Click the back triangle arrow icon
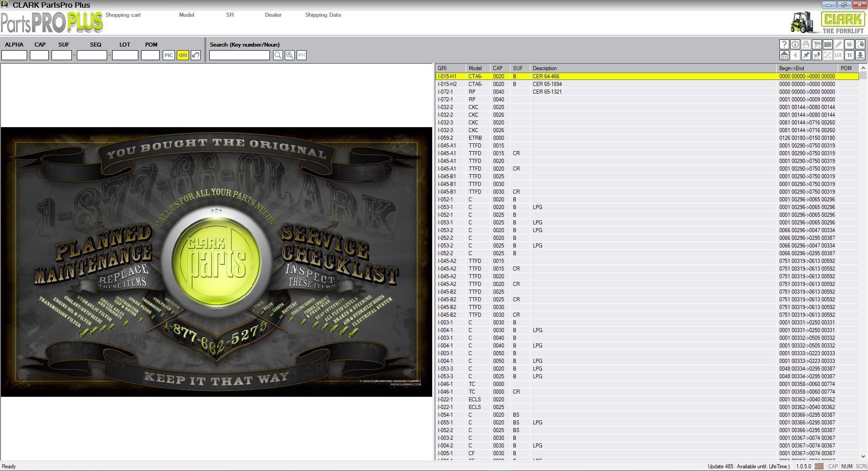This screenshot has width=868, height=471. tap(795, 55)
